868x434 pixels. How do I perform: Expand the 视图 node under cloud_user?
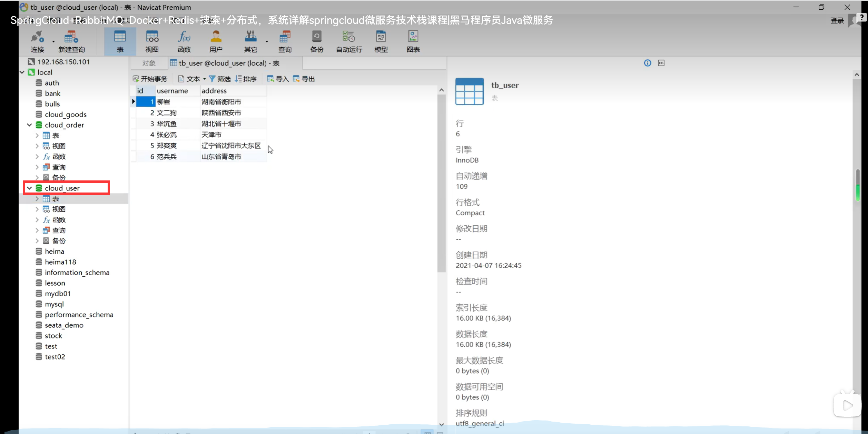37,209
